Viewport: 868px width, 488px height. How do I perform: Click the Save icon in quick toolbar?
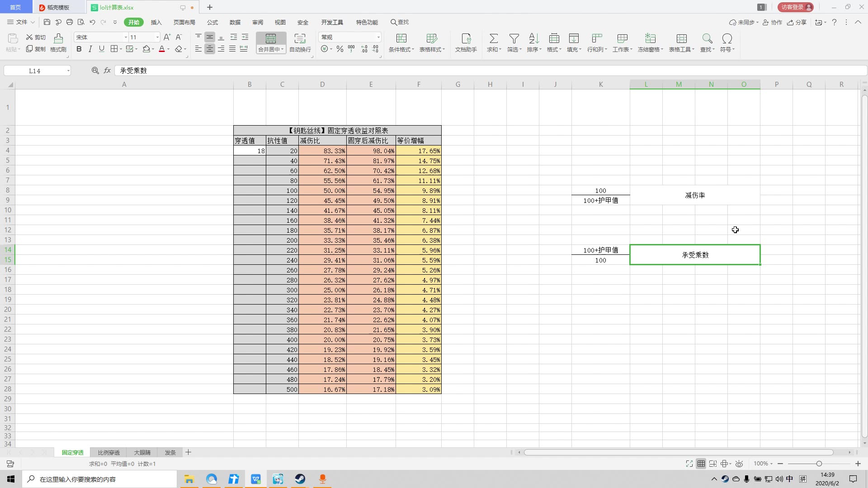click(47, 22)
